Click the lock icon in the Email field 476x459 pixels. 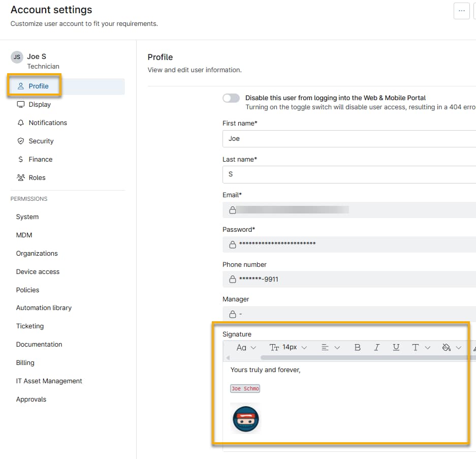[x=233, y=210]
